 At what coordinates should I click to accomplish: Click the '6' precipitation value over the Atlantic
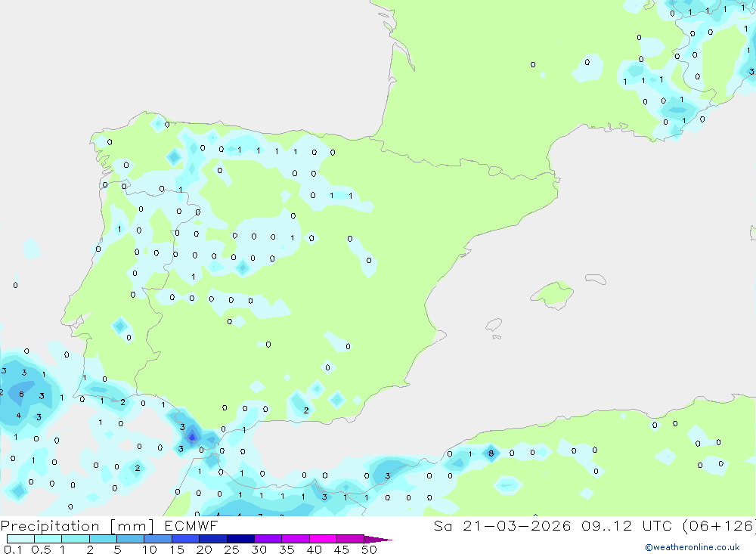pyautogui.click(x=21, y=395)
